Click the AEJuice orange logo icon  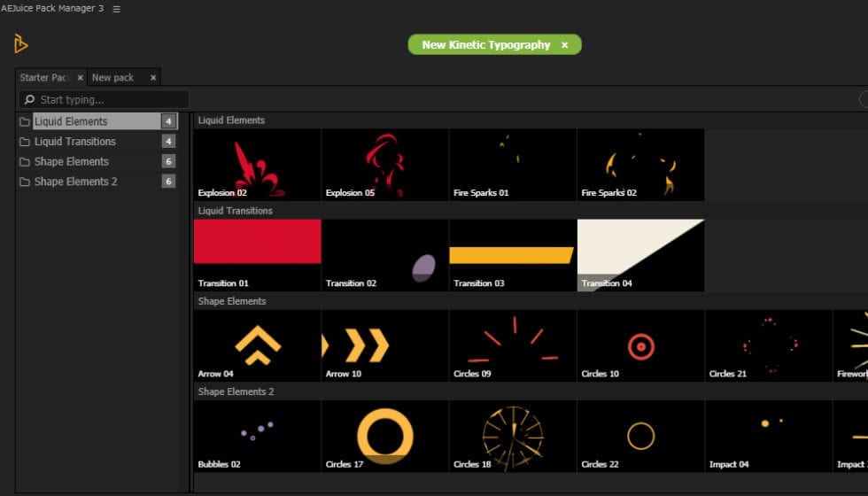(20, 43)
